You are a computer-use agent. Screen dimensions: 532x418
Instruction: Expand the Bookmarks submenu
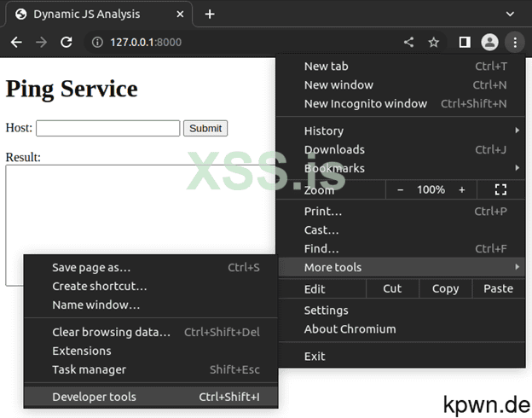tap(401, 168)
